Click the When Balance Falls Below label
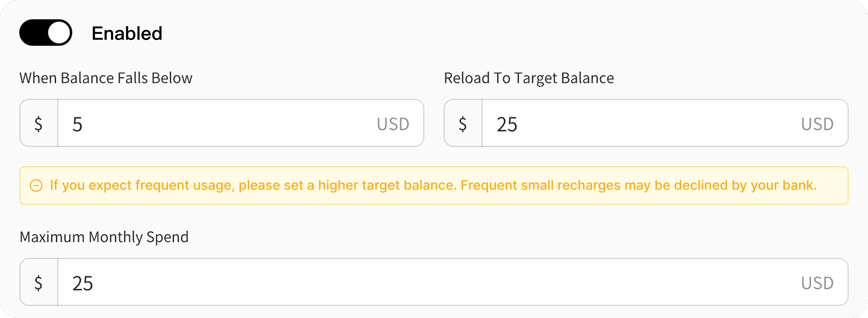The image size is (868, 318). coord(106,78)
